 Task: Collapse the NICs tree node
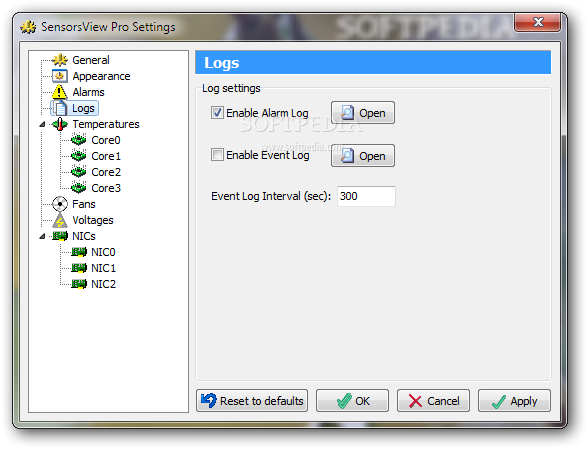pos(42,236)
